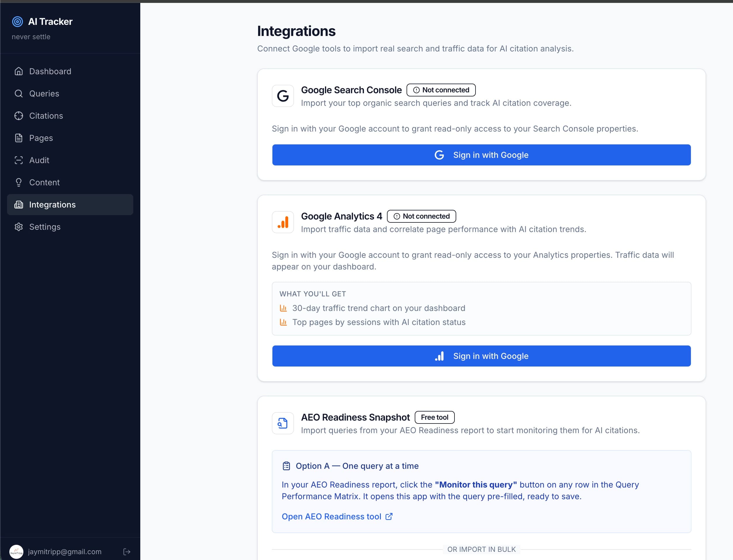Click the alert icon in Search Console Not connected badge
Viewport: 733px width, 560px height.
coord(416,90)
